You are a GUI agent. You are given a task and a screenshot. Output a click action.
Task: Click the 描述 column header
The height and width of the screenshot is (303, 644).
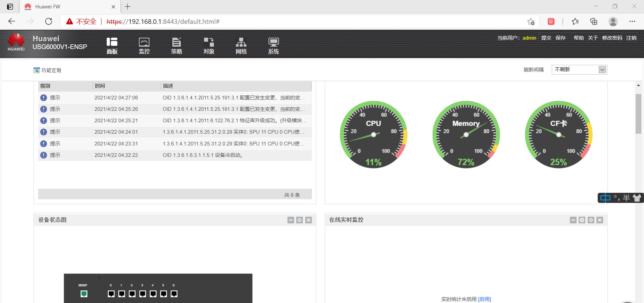tap(236, 86)
